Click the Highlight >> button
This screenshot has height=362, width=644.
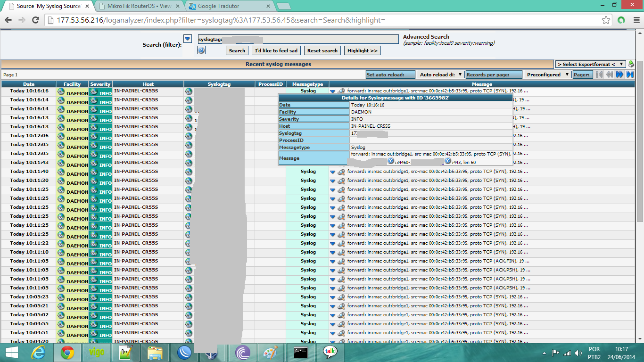click(x=363, y=50)
